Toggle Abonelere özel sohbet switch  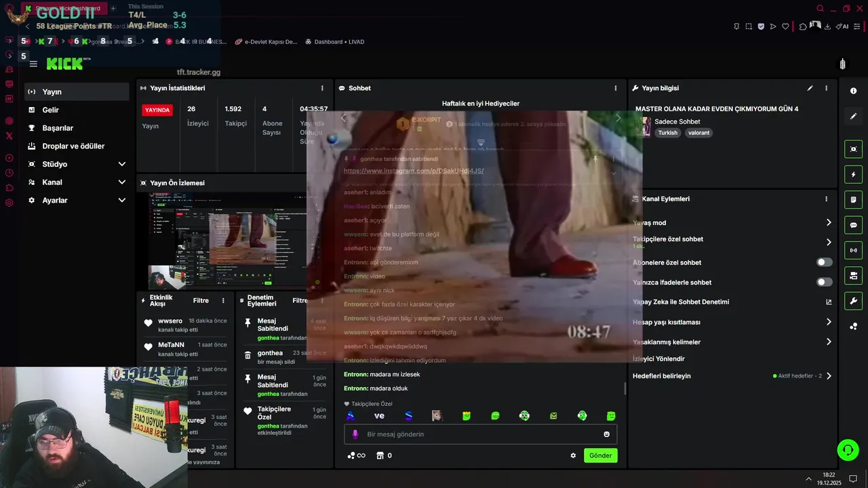coord(825,262)
